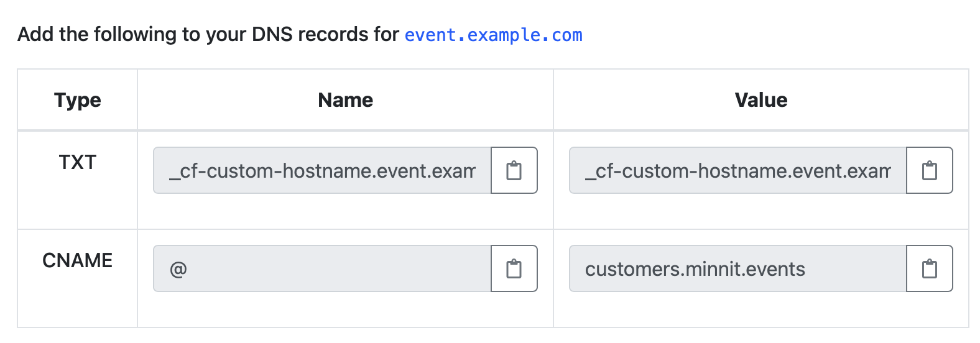
Task: Click the TXT record name text field
Action: click(322, 170)
